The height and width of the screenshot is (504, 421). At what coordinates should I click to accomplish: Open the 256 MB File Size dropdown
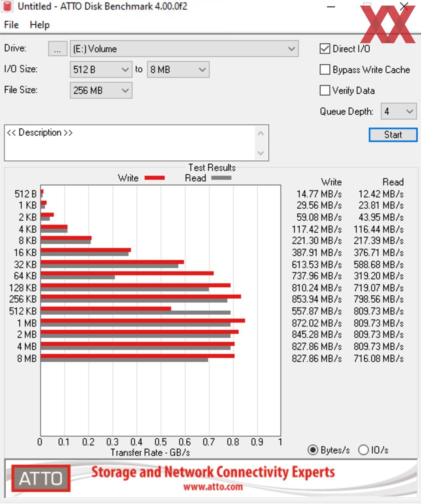pyautogui.click(x=101, y=90)
